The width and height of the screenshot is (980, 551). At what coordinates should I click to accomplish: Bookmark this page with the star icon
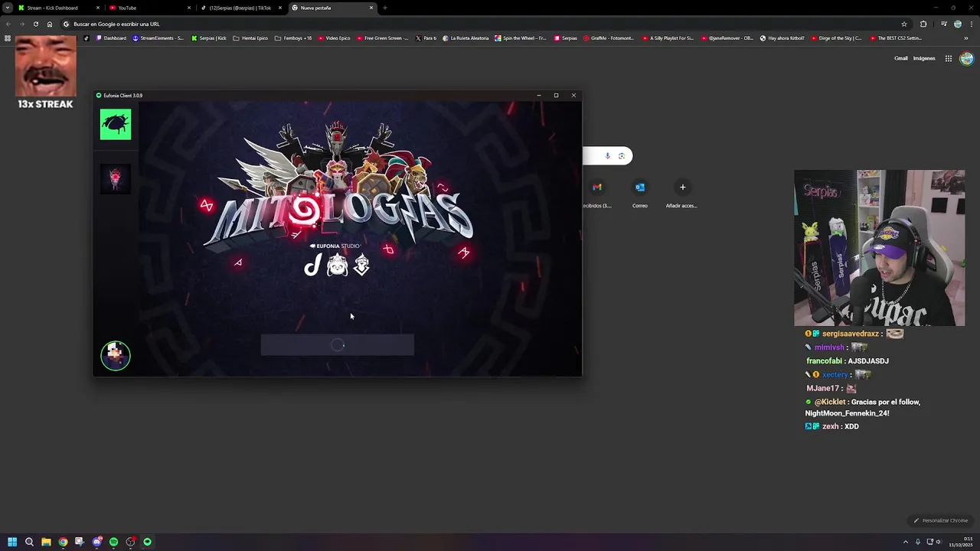click(904, 24)
